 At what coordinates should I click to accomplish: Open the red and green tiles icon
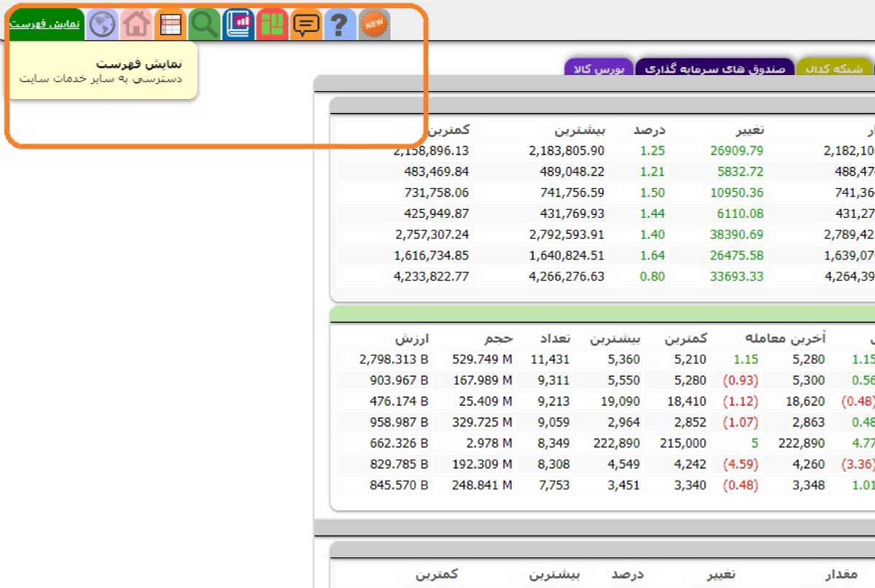coord(272,25)
